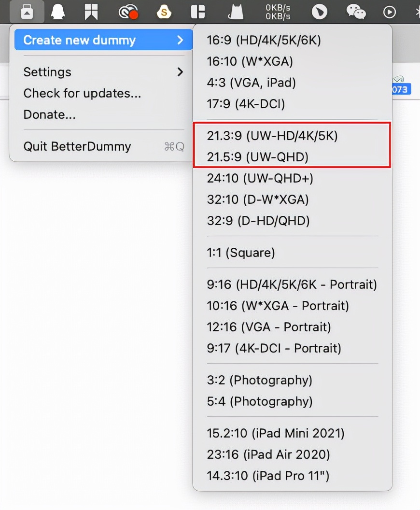Image resolution: width=420 pixels, height=510 pixels.
Task: Click the cat-shaped menu bar icon
Action: point(236,13)
